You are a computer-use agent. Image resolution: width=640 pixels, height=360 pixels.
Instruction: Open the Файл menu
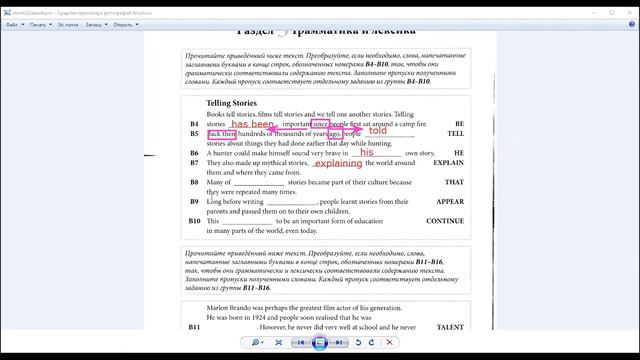[15, 25]
